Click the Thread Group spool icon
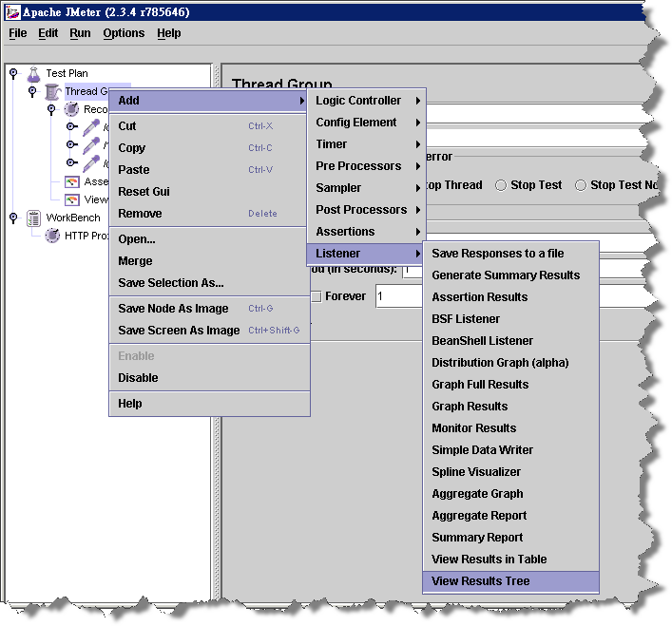The image size is (672, 626). [x=52, y=91]
